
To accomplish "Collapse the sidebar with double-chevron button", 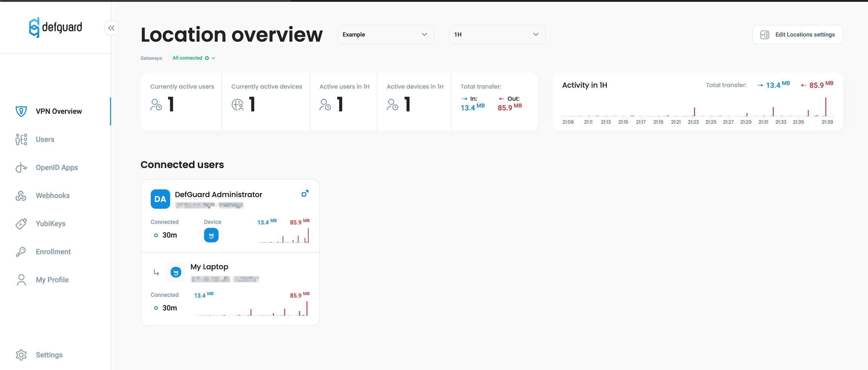I will pyautogui.click(x=111, y=28).
